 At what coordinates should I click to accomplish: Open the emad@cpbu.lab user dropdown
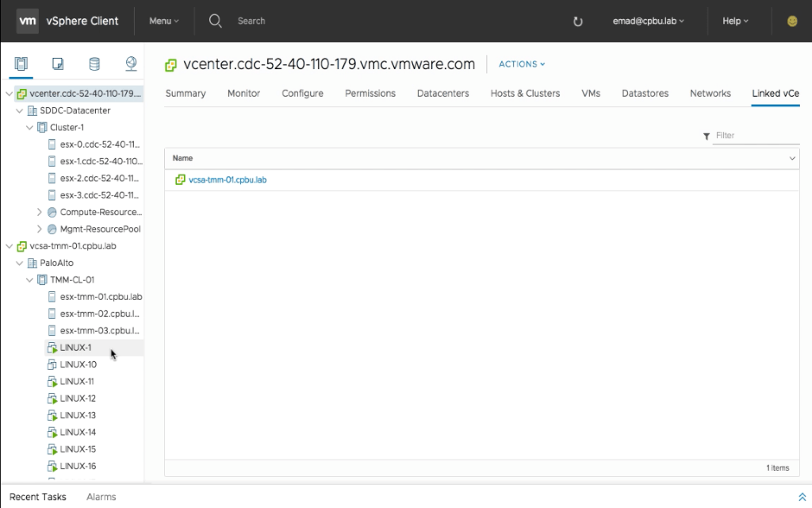pyautogui.click(x=649, y=21)
